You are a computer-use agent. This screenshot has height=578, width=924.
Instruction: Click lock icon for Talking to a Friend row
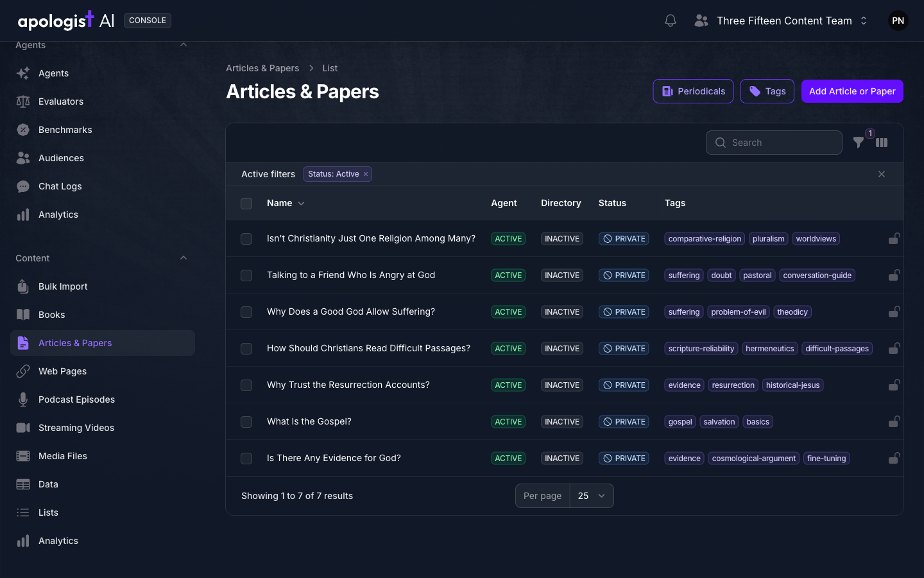click(894, 275)
